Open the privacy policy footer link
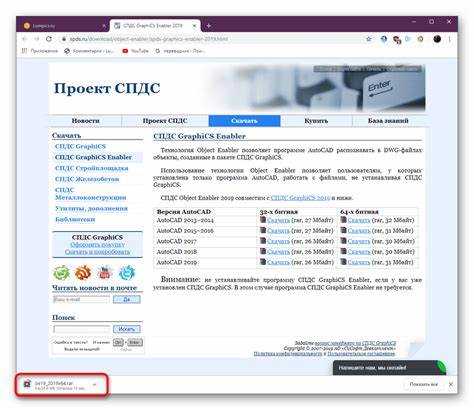The height and width of the screenshot is (410, 474). [x=288, y=354]
